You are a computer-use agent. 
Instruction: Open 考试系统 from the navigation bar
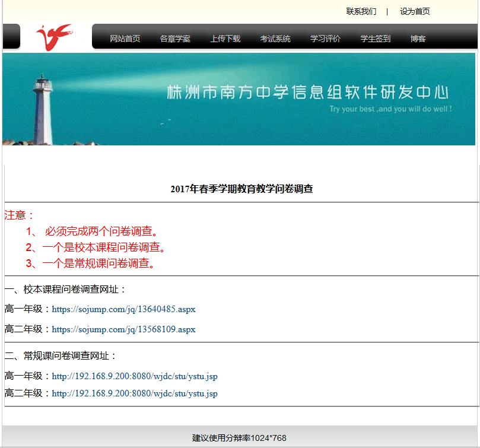(x=275, y=39)
